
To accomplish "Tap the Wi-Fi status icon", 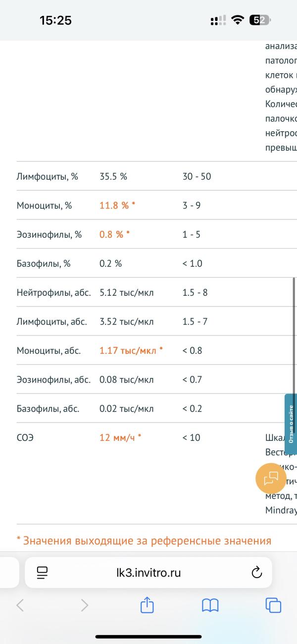I will pyautogui.click(x=238, y=20).
